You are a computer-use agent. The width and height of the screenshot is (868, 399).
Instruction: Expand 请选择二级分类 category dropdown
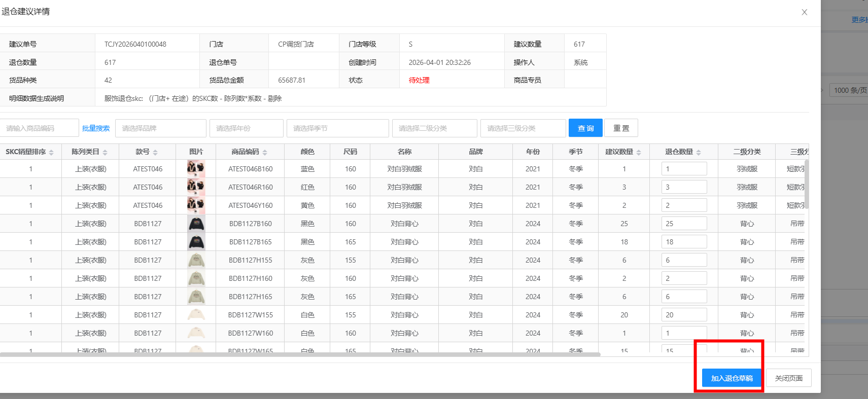pos(434,128)
